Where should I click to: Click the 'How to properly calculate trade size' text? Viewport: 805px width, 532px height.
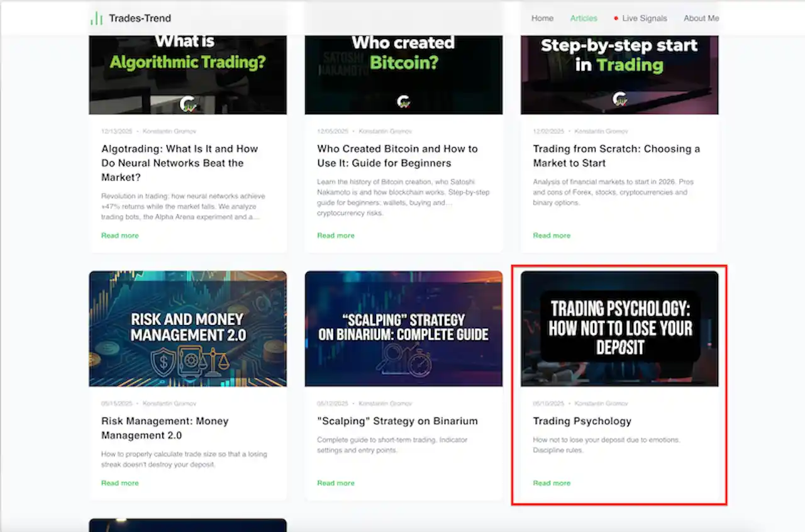point(186,460)
